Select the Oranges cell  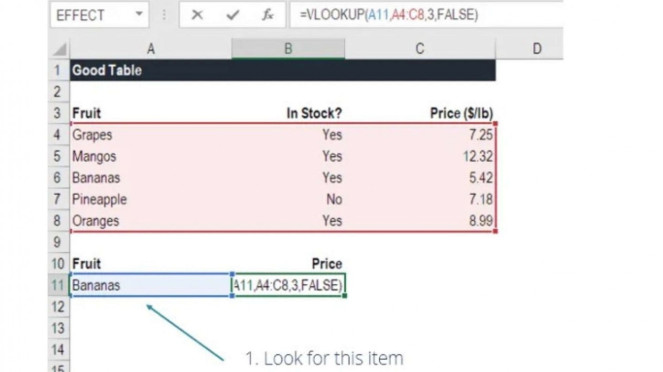point(151,221)
